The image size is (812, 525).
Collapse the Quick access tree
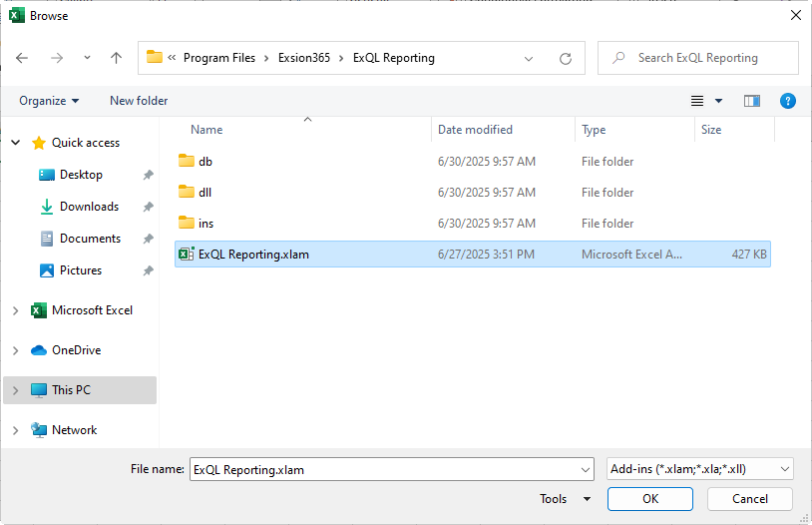(16, 143)
